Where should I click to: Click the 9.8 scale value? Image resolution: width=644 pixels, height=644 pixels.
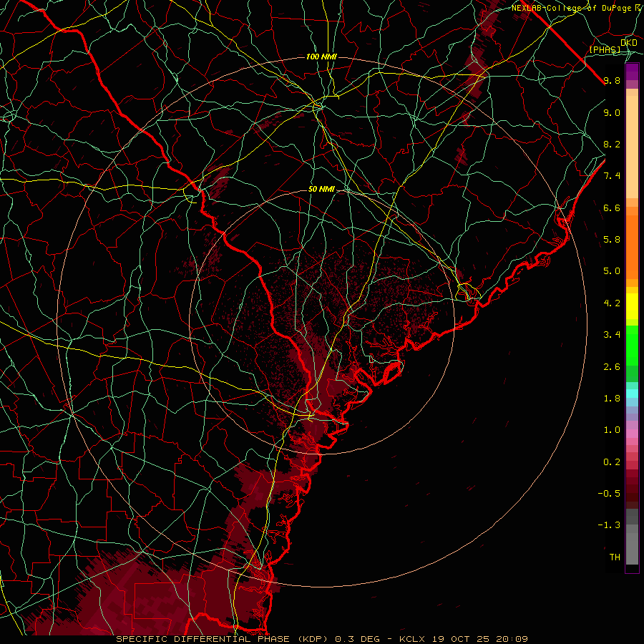coord(612,80)
